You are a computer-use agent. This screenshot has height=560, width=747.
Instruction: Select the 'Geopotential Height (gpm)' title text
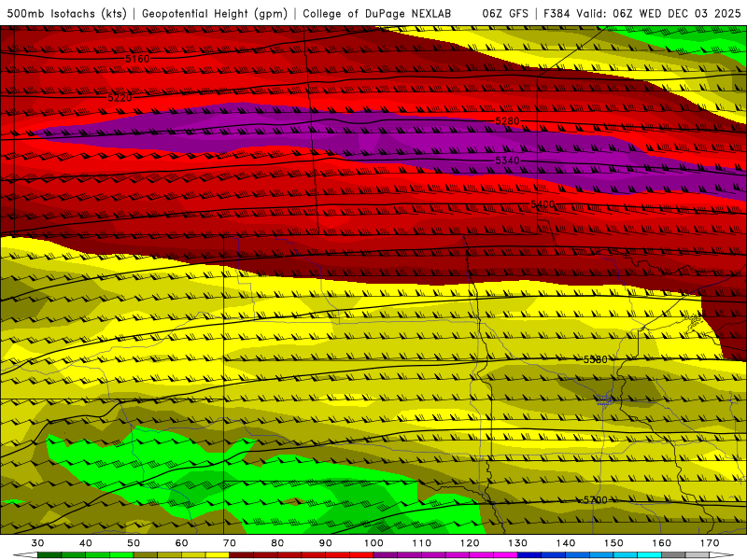click(215, 14)
